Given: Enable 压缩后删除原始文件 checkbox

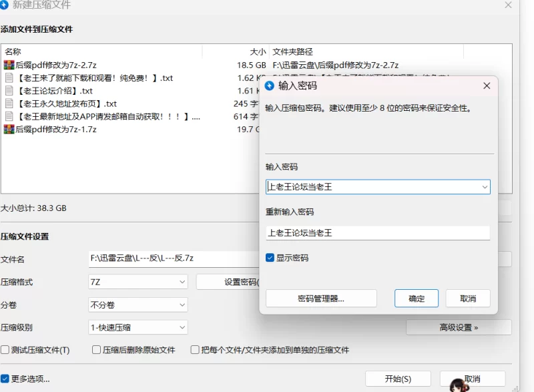Looking at the screenshot, I should coord(97,350).
